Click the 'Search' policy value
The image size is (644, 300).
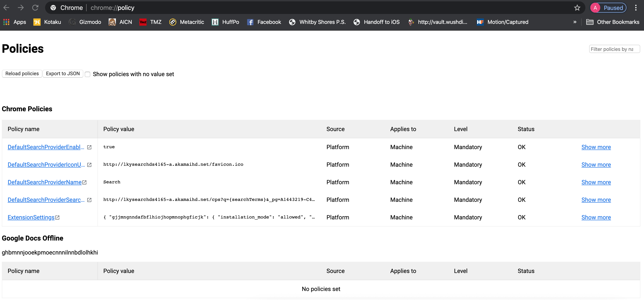click(112, 182)
